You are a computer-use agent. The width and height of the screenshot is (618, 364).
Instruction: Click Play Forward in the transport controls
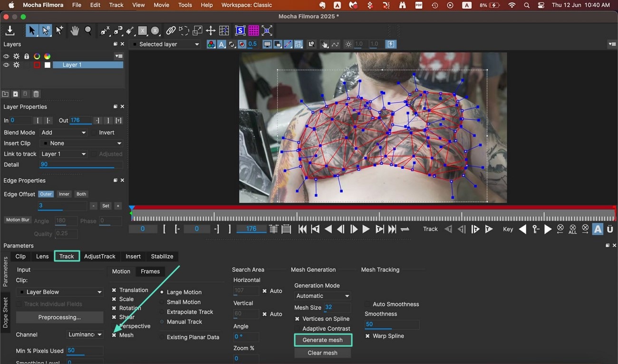pyautogui.click(x=366, y=229)
